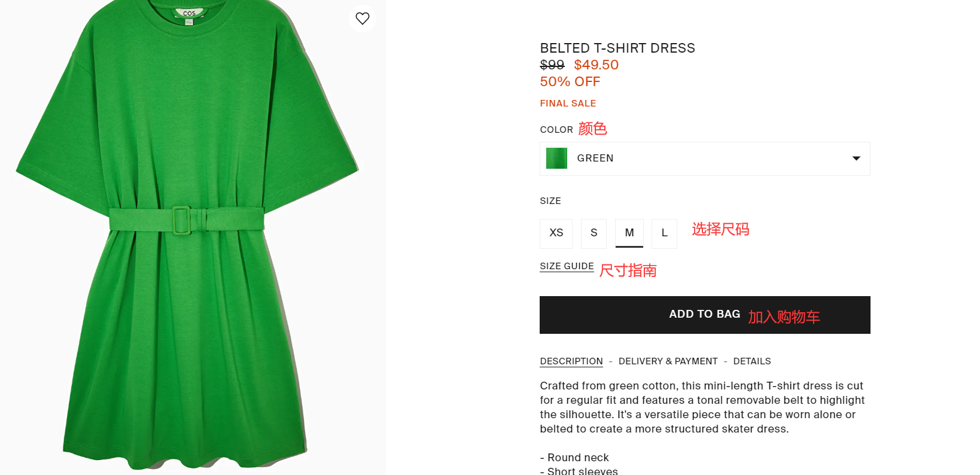Add the dress to wishlist with heart icon
Viewport: 980px width, 475px height.
click(x=363, y=19)
